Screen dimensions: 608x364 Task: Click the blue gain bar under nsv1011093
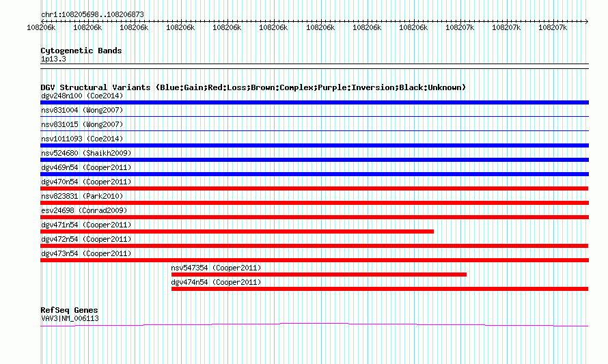(314, 145)
